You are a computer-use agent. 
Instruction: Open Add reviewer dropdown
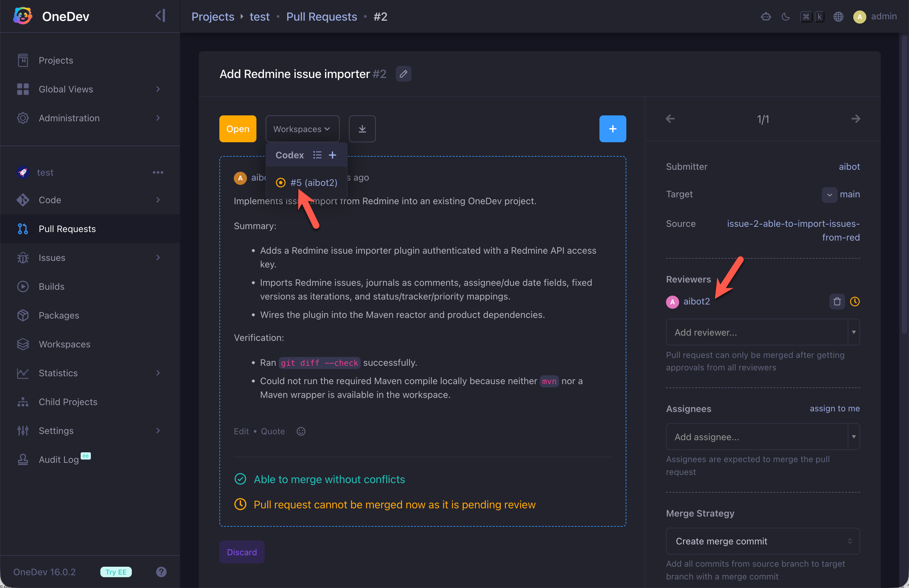tap(763, 332)
